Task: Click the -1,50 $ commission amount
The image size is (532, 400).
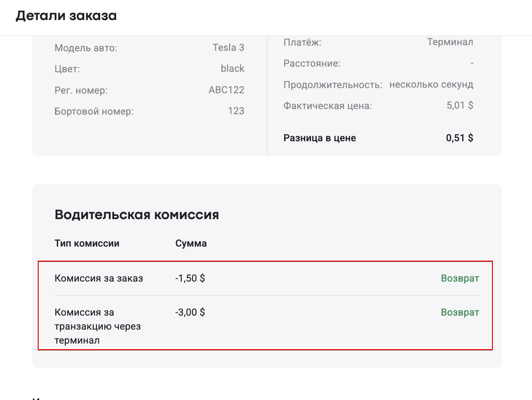Action: click(190, 278)
